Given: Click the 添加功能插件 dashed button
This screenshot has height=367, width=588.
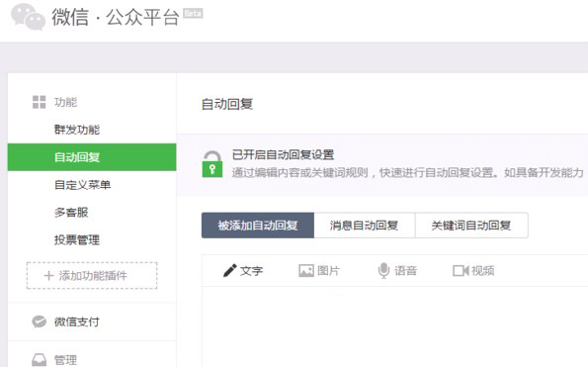Looking at the screenshot, I should tap(92, 275).
